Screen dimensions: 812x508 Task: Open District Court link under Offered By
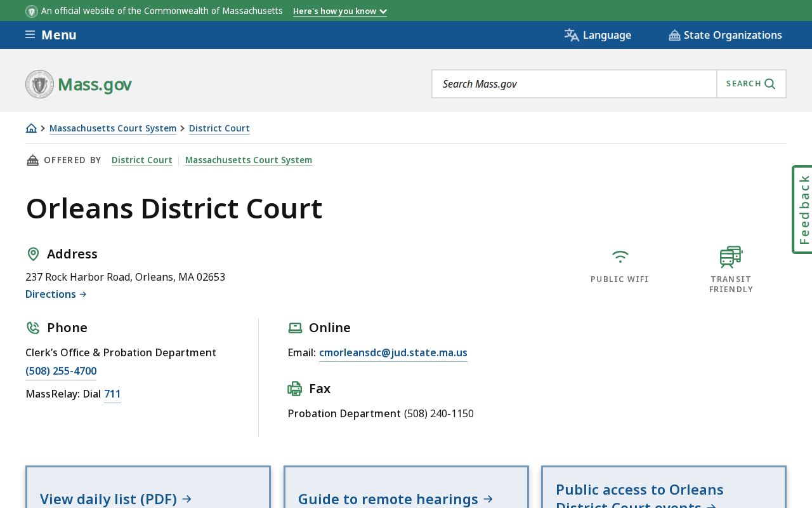142,160
